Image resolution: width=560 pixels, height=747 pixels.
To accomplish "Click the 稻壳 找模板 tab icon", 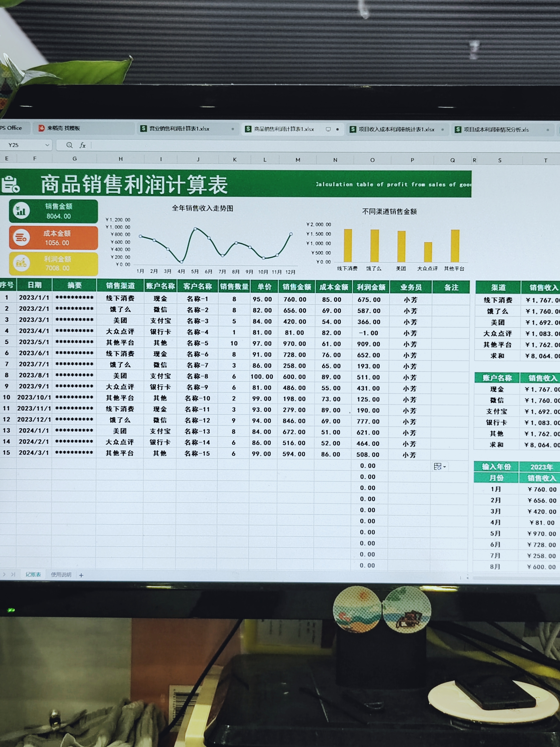I will pos(42,128).
